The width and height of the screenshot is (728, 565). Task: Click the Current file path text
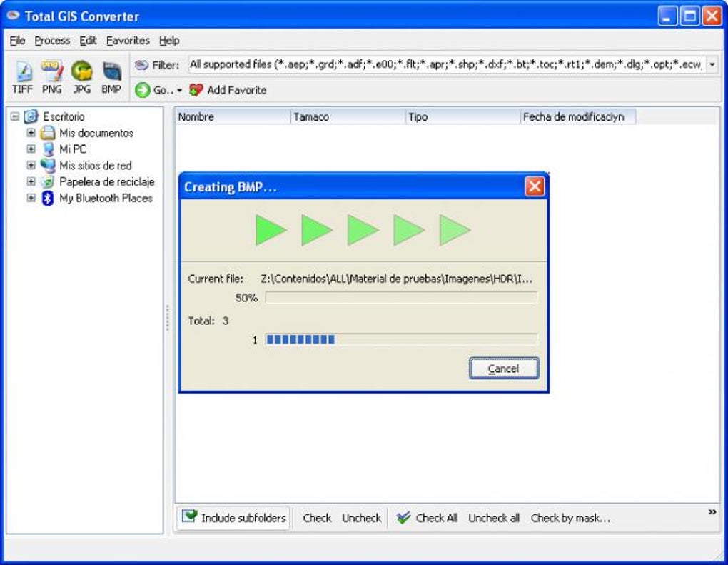pos(397,279)
